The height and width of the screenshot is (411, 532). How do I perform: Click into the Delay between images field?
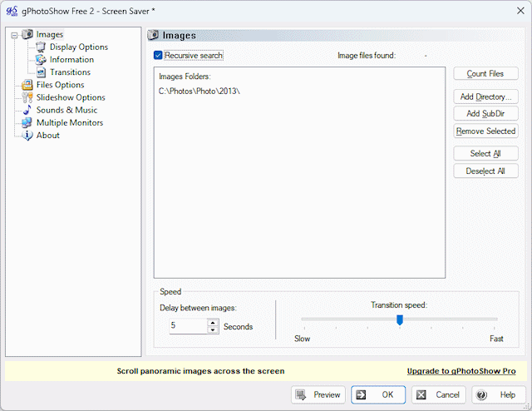pyautogui.click(x=189, y=326)
